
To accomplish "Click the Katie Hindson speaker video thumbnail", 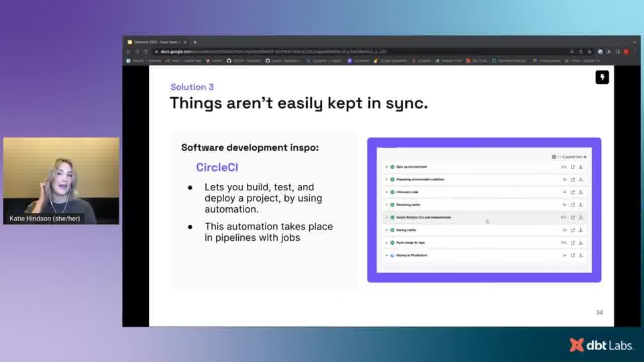I will coord(61,181).
